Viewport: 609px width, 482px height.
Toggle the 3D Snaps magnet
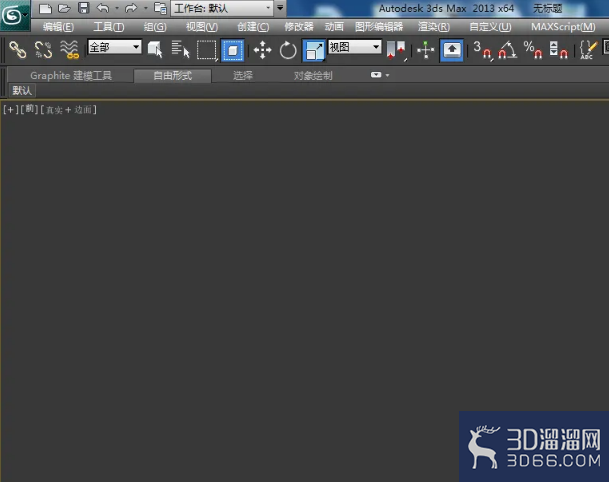tap(483, 50)
